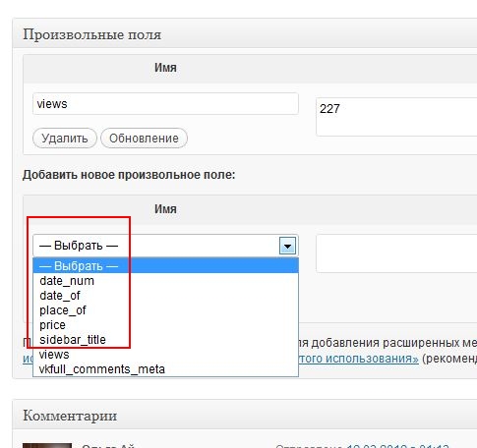This screenshot has height=448, width=477.
Task: Open the «…того использования» link
Action: coord(359,359)
